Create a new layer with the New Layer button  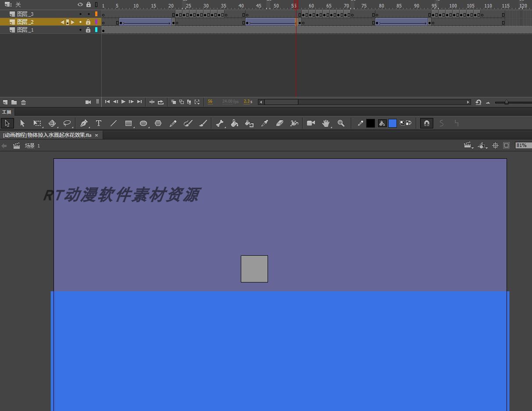tap(5, 102)
